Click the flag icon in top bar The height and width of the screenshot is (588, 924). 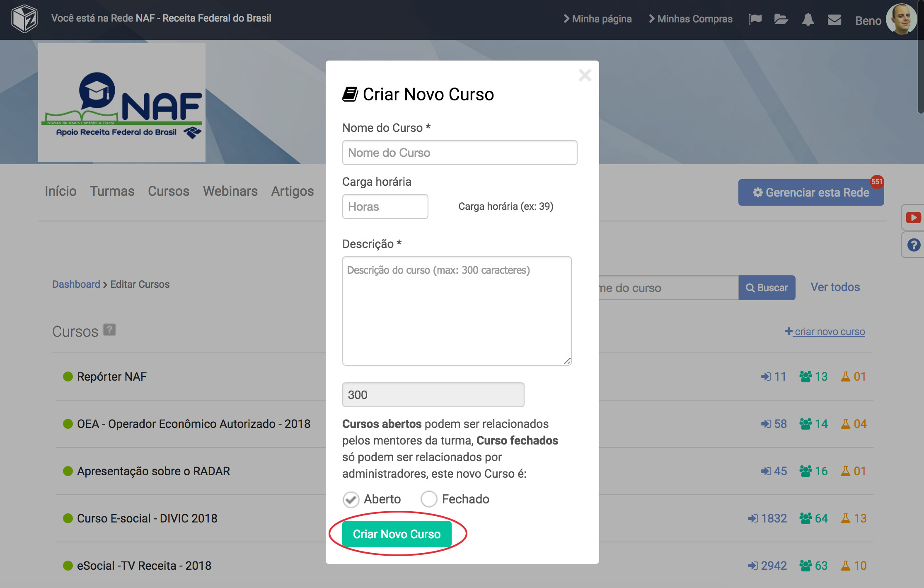755,19
